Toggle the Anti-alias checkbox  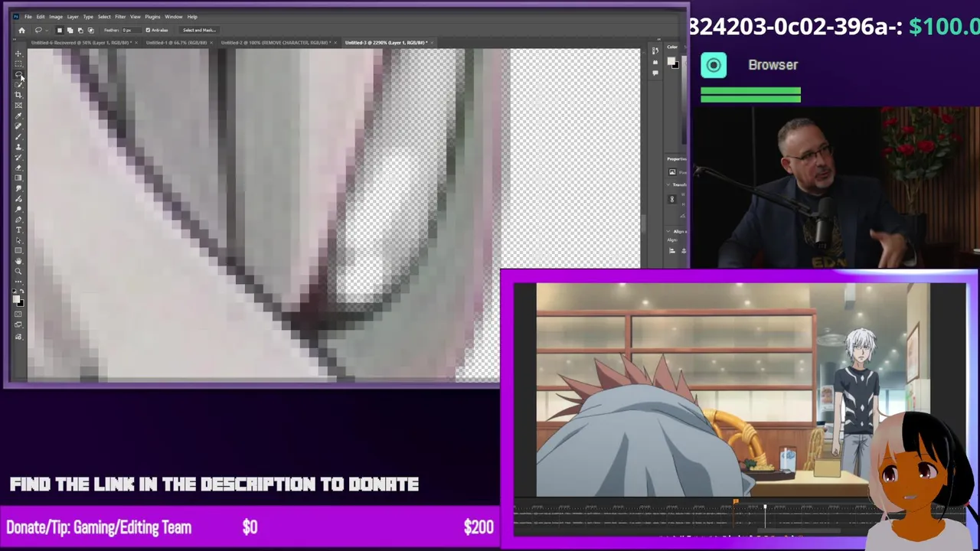(148, 30)
